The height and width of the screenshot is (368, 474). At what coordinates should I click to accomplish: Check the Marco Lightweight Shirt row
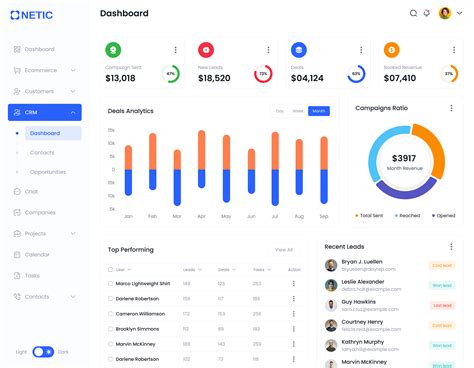point(110,284)
